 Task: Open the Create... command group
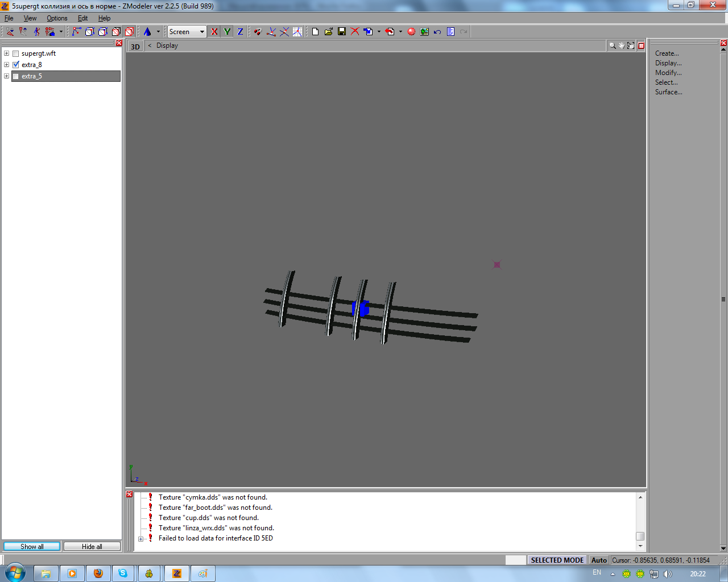click(x=667, y=53)
